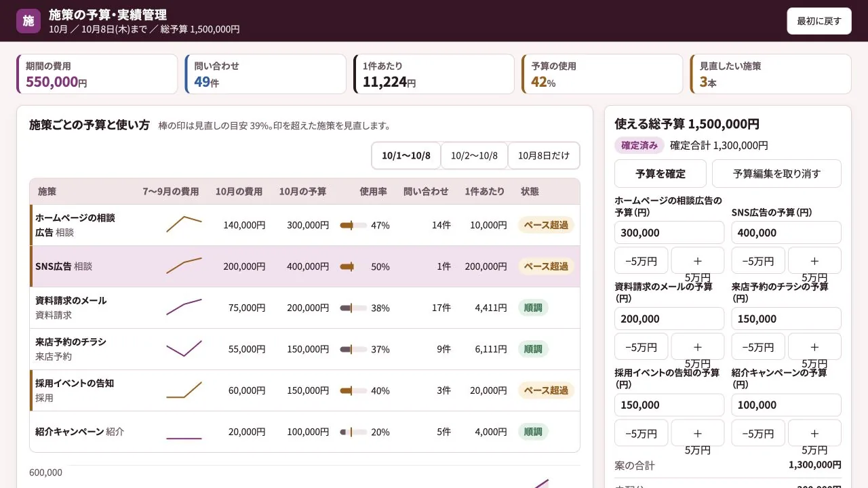Show only the 10月8日だけ tab
The height and width of the screenshot is (488, 868).
click(x=544, y=155)
